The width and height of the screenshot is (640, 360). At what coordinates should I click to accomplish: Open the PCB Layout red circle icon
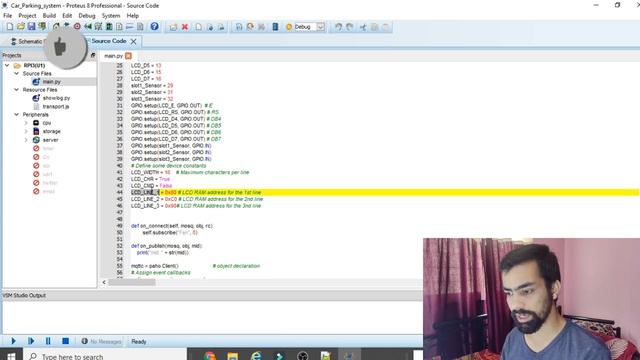click(x=77, y=27)
